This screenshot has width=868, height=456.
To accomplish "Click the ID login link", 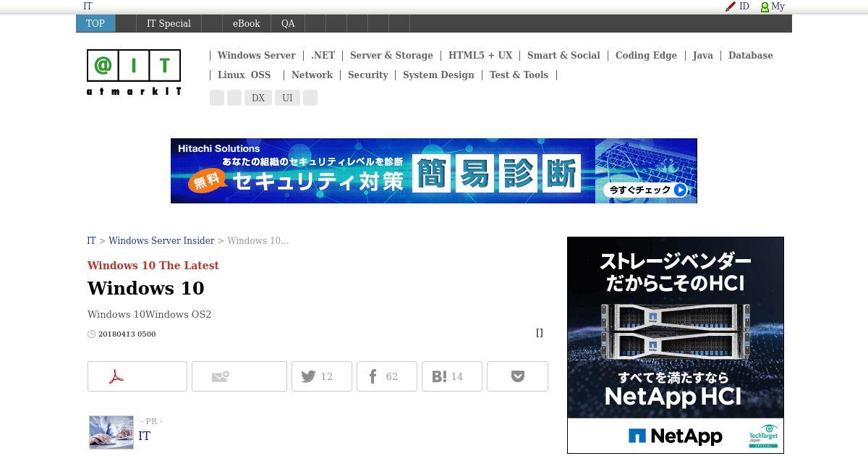I will 744,6.
